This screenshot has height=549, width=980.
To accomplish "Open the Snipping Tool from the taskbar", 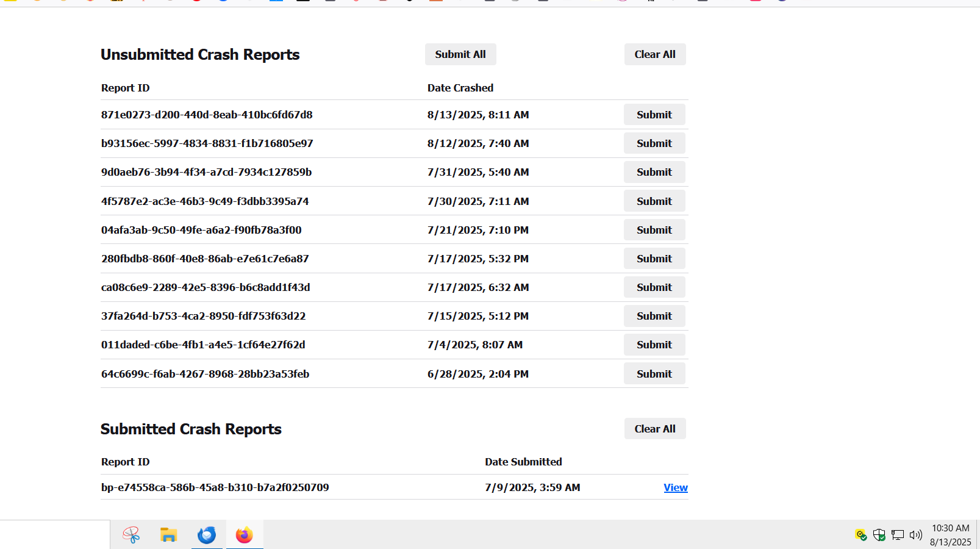I will [x=131, y=535].
